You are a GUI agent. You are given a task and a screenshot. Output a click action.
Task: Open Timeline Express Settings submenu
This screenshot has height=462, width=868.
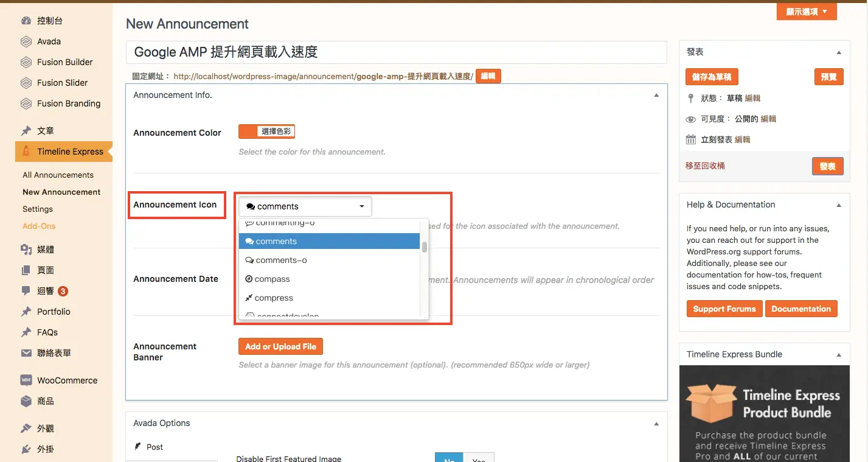(x=38, y=209)
